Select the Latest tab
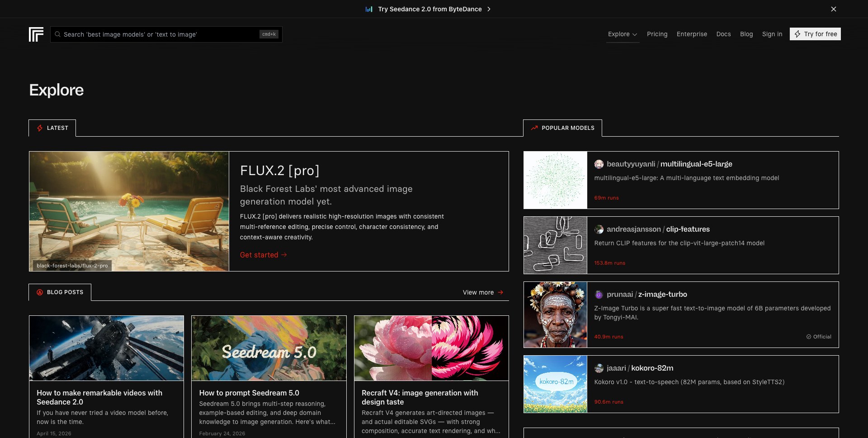 pos(52,128)
